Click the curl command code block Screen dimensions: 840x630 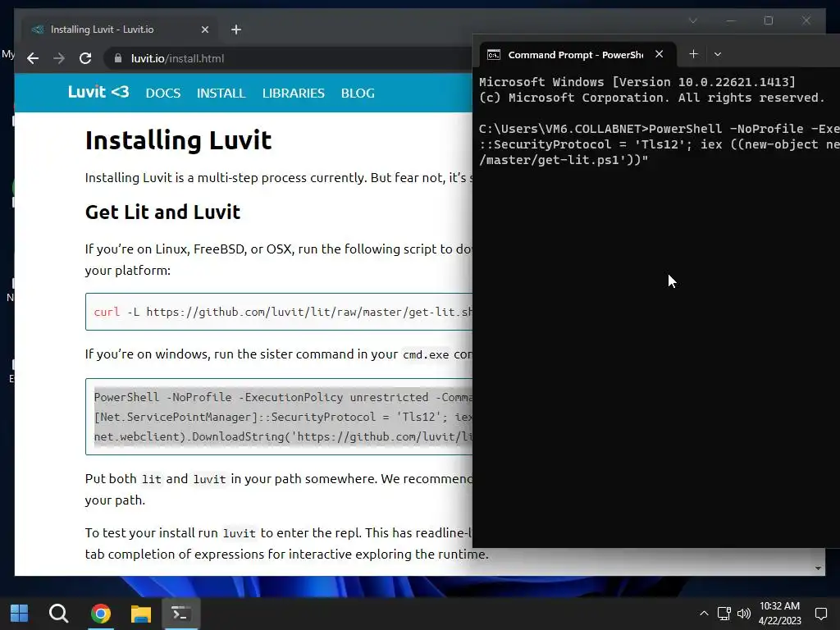[279, 312]
